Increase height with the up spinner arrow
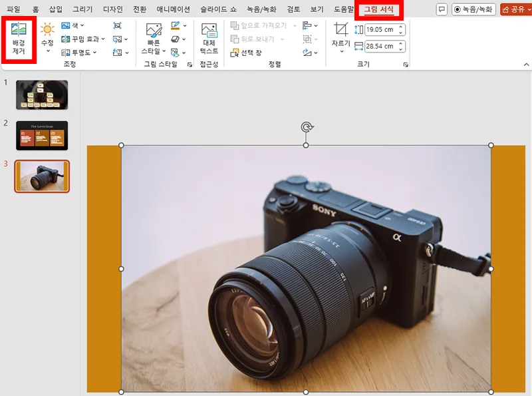Screen dimensions: 532x396 tap(401, 27)
